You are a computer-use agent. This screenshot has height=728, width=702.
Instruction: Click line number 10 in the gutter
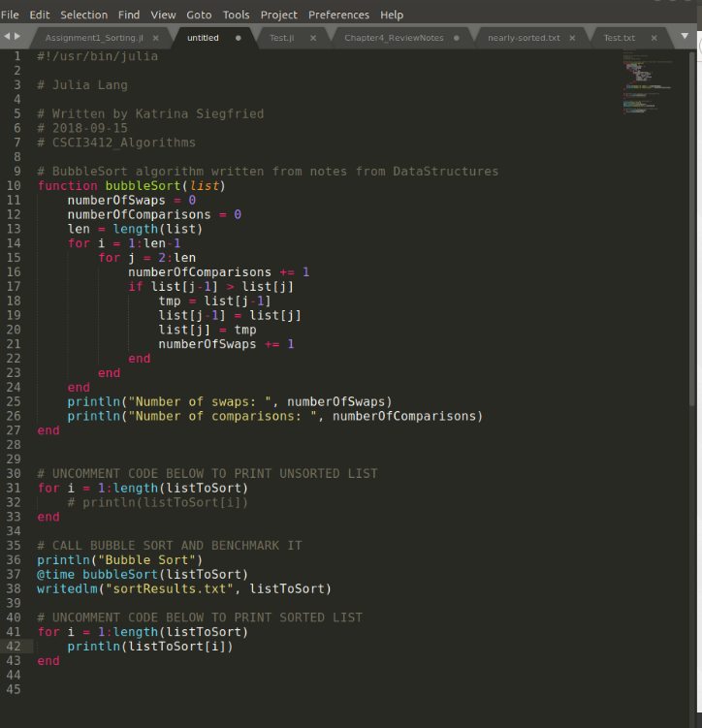click(x=14, y=186)
